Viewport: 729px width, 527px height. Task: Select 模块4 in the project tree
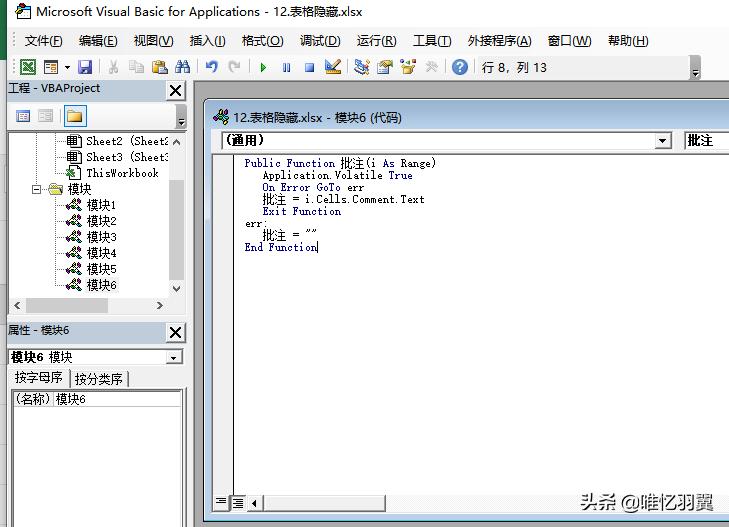click(92, 253)
